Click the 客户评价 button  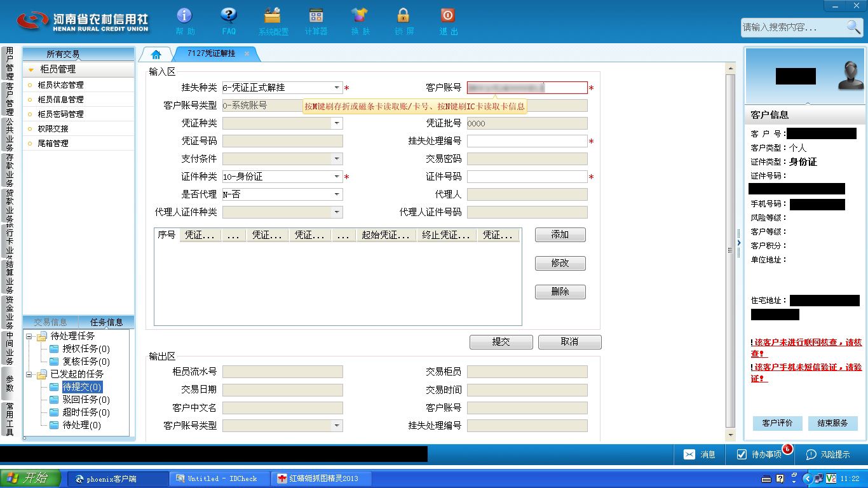click(777, 423)
